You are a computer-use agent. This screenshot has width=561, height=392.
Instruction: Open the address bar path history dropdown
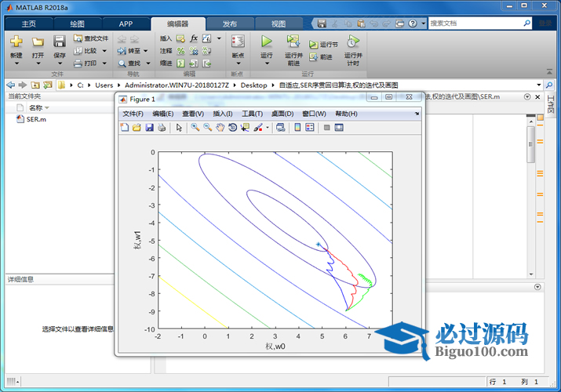539,85
